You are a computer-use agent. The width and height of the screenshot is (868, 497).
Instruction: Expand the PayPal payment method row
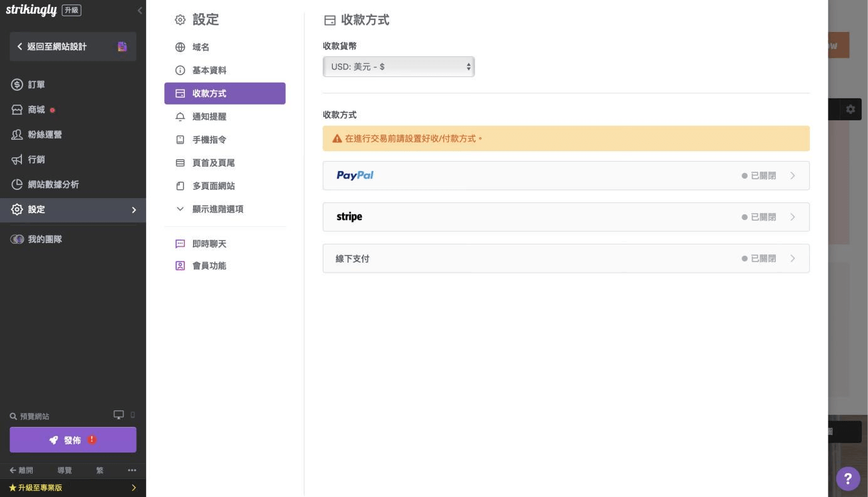point(565,175)
